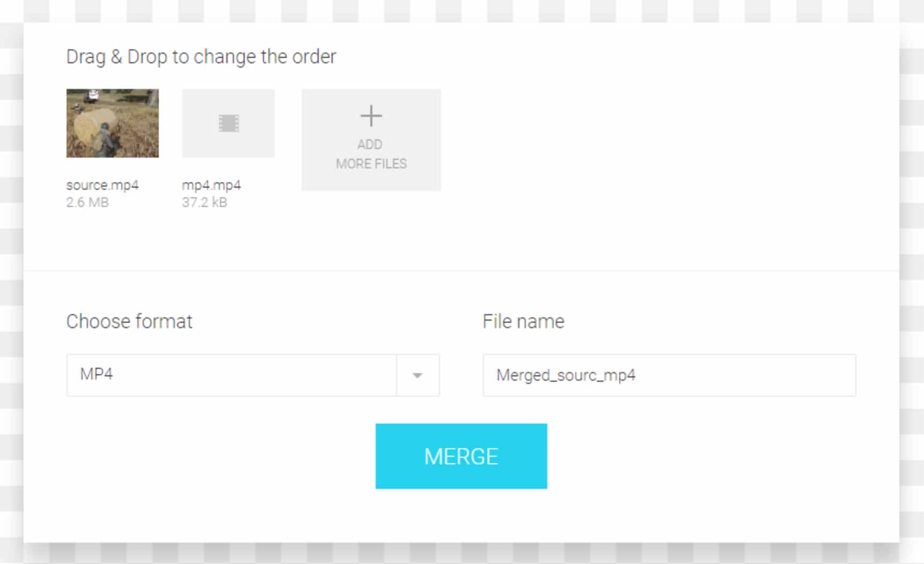Viewport: 924px width, 564px height.
Task: Click the Drag & Drop order heading
Action: pos(201,56)
